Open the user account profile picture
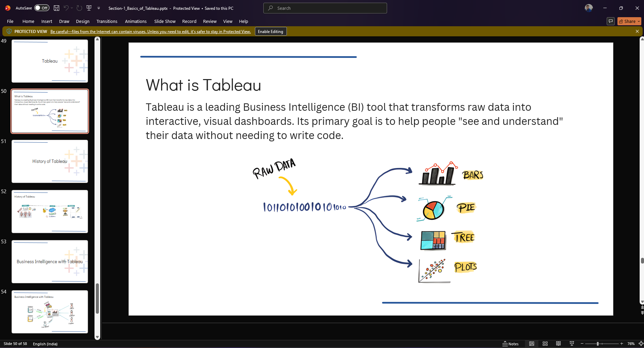 (589, 8)
